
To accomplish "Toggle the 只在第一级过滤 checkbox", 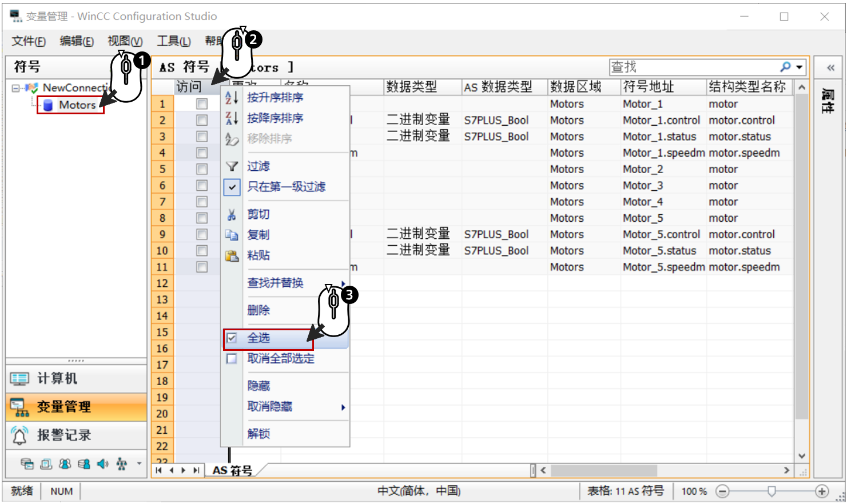I will [231, 186].
